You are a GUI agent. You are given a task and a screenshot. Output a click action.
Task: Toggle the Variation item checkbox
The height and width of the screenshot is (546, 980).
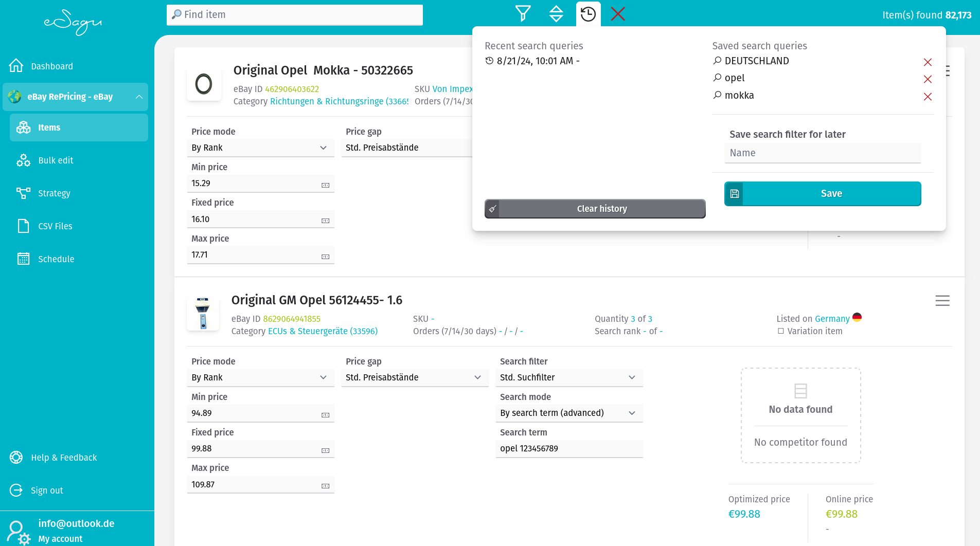pos(781,331)
